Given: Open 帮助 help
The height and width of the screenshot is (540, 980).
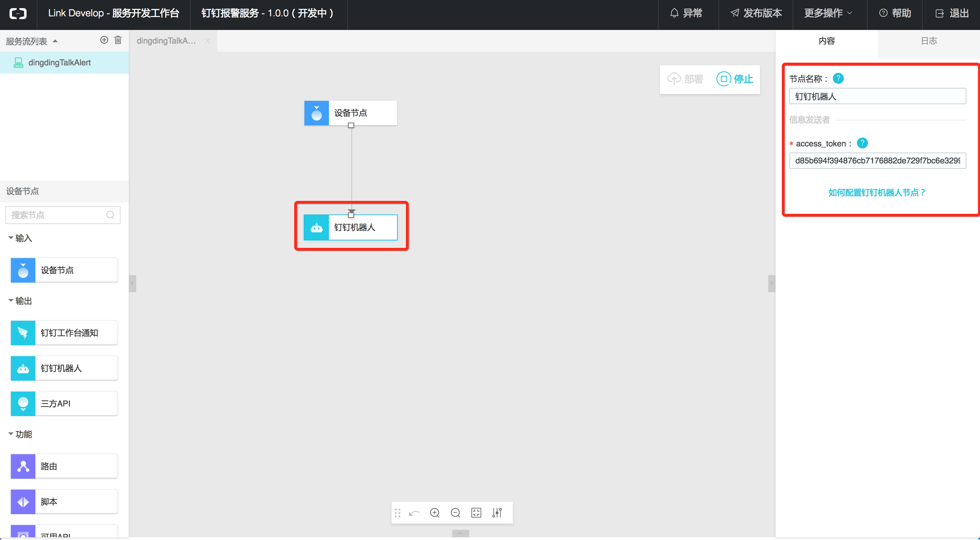Looking at the screenshot, I should (x=895, y=13).
